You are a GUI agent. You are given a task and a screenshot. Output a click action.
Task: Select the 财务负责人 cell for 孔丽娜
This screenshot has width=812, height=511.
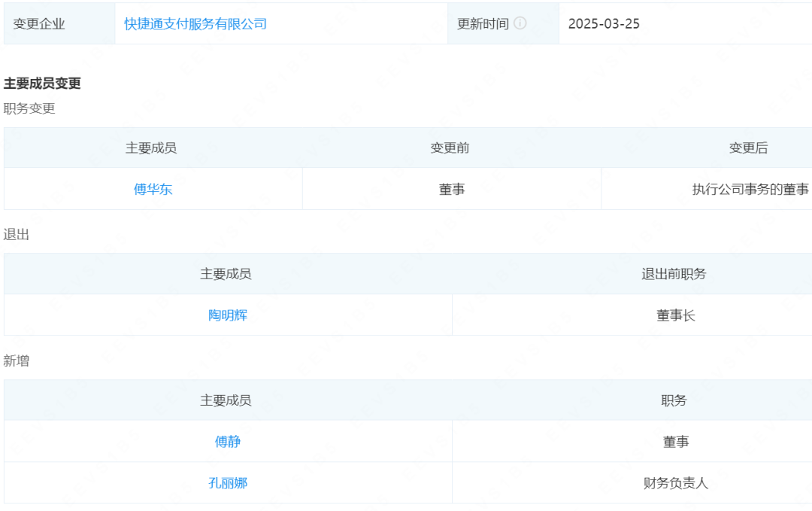(x=674, y=482)
